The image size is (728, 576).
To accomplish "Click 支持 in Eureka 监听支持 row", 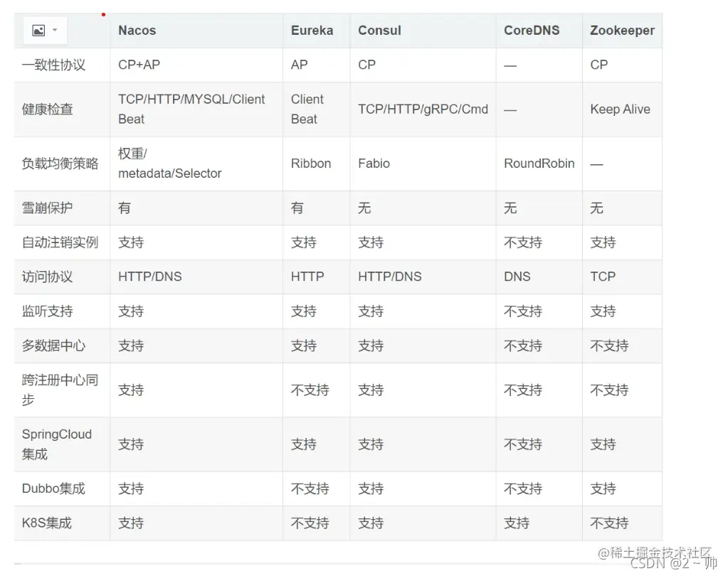I will [304, 311].
